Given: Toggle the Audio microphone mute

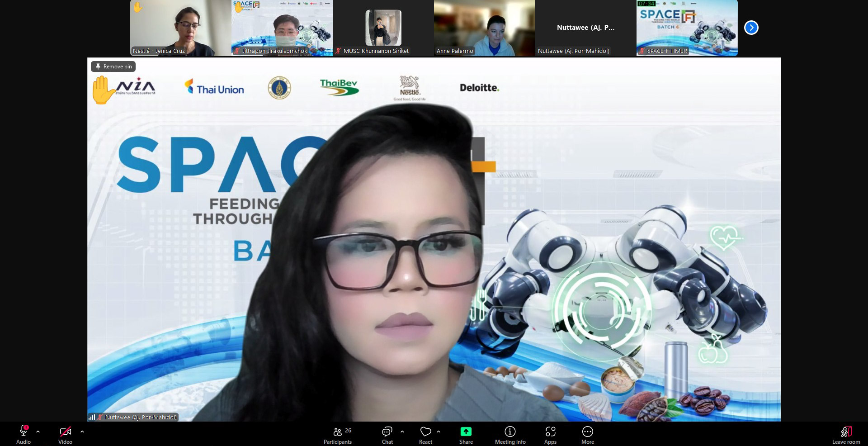Looking at the screenshot, I should tap(24, 431).
